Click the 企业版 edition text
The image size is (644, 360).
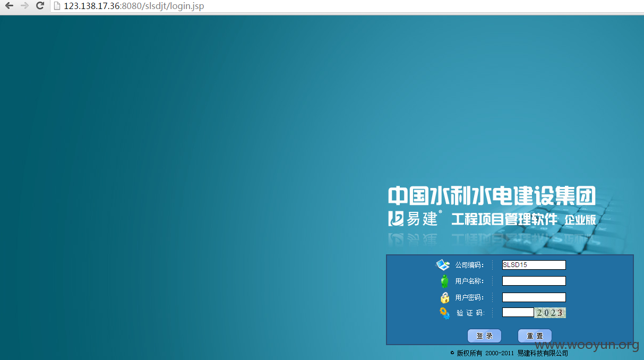pos(580,220)
